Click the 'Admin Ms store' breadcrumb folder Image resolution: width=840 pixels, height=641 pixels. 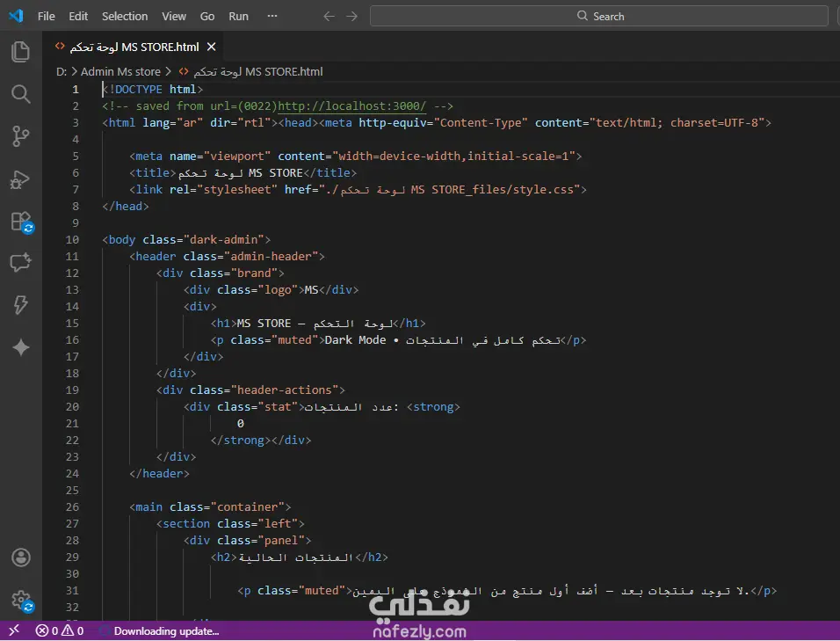point(120,72)
